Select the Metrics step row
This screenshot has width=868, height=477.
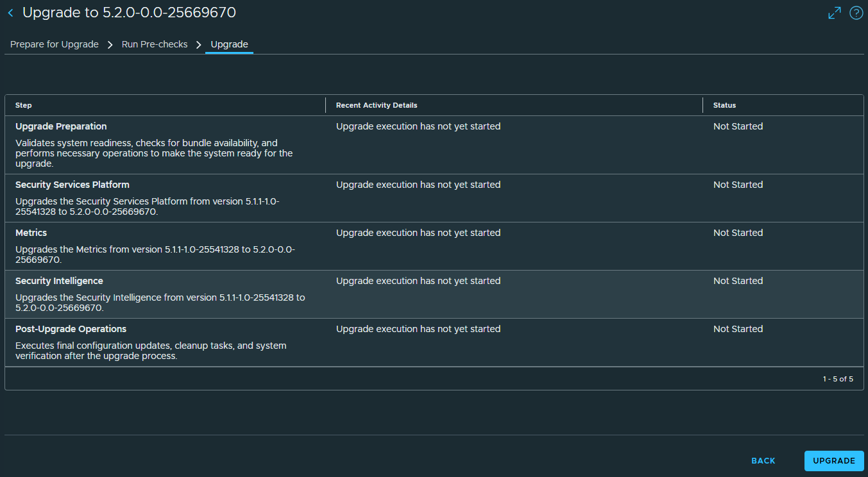coord(434,246)
